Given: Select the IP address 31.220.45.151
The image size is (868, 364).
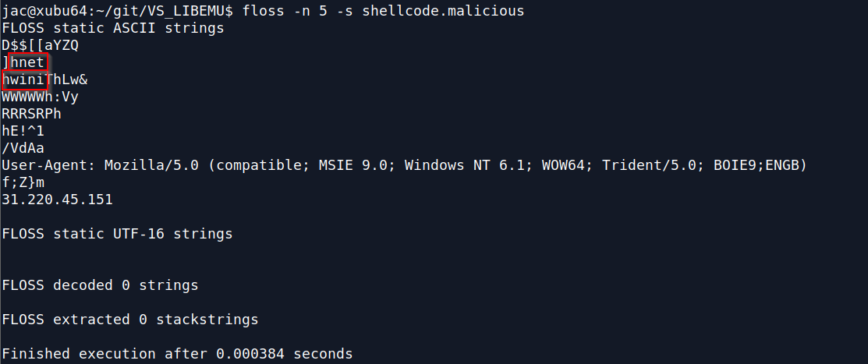Looking at the screenshot, I should [57, 200].
